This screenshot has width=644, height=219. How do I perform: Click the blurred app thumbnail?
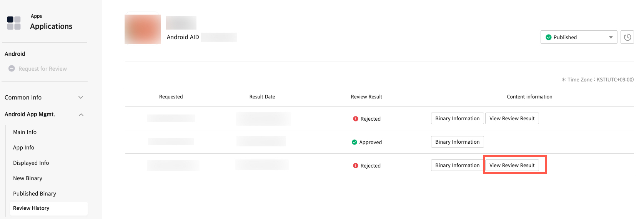[x=143, y=30]
